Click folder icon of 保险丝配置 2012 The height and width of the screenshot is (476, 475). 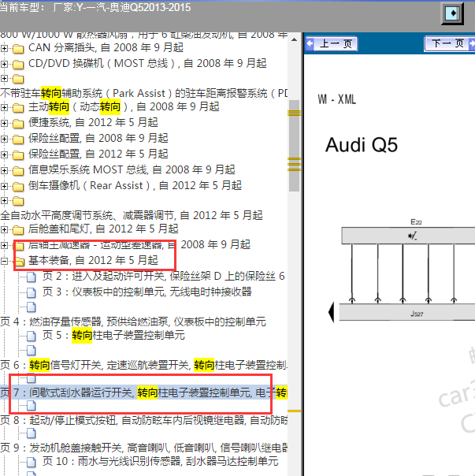point(18,154)
